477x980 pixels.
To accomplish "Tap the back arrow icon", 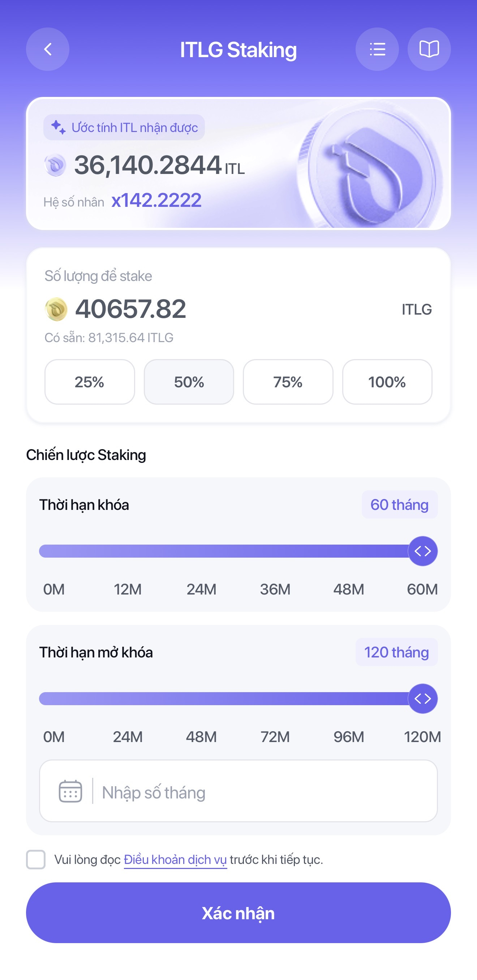I will click(x=47, y=49).
